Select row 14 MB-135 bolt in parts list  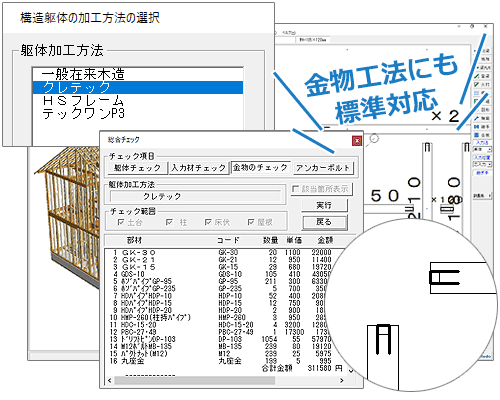(222, 346)
